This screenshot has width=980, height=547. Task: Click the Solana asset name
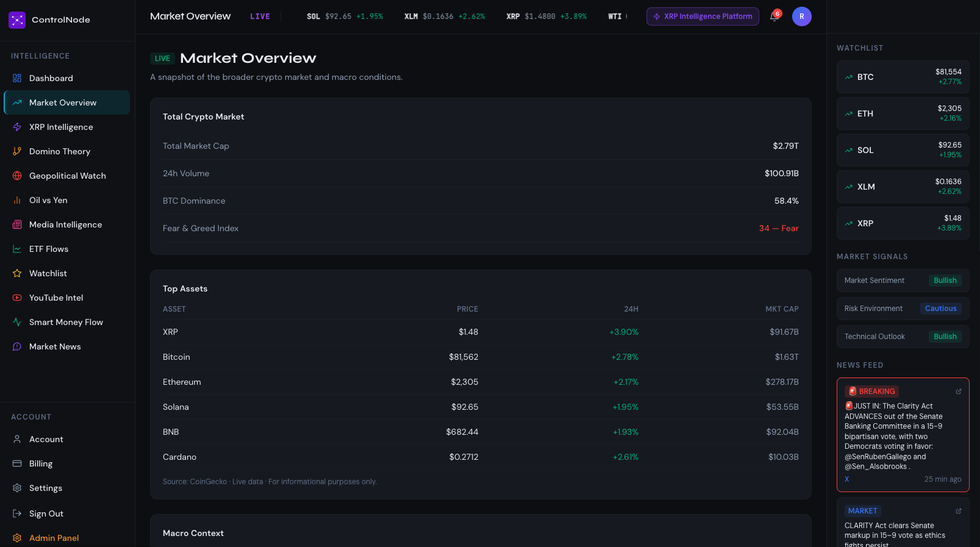click(176, 407)
